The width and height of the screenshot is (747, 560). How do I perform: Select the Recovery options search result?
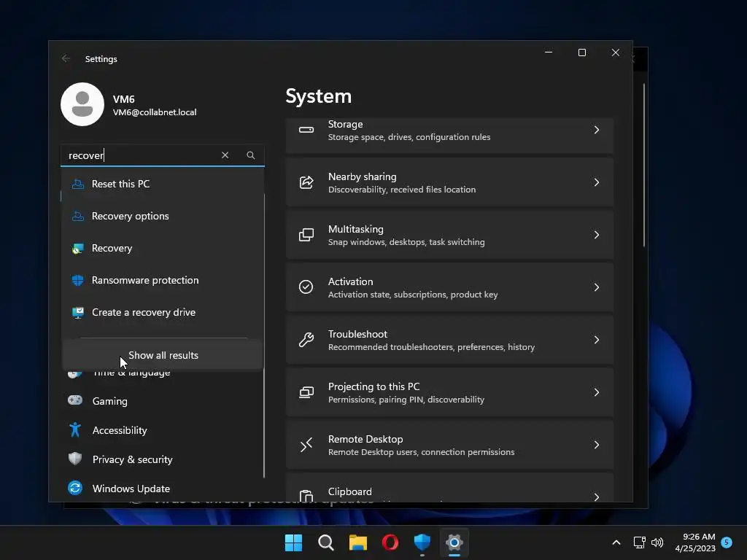coord(163,216)
